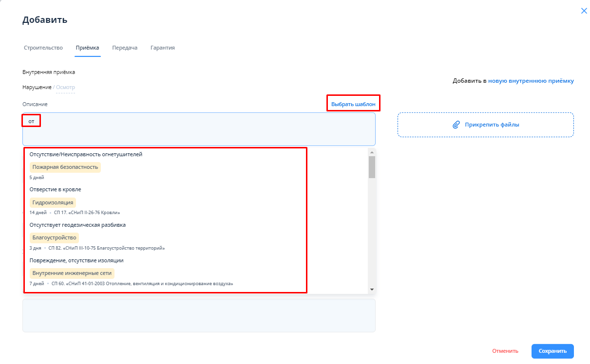
Task: Click the suggestions list scroll-down arrow
Action: 372,290
